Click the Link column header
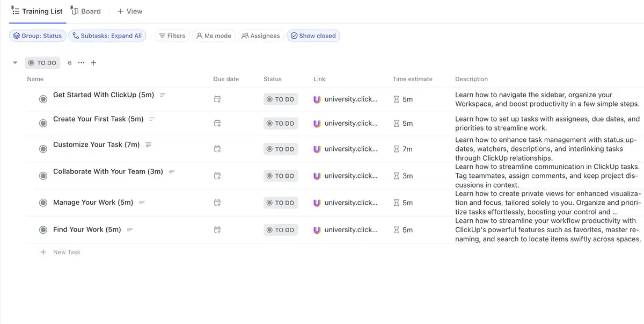 click(319, 79)
